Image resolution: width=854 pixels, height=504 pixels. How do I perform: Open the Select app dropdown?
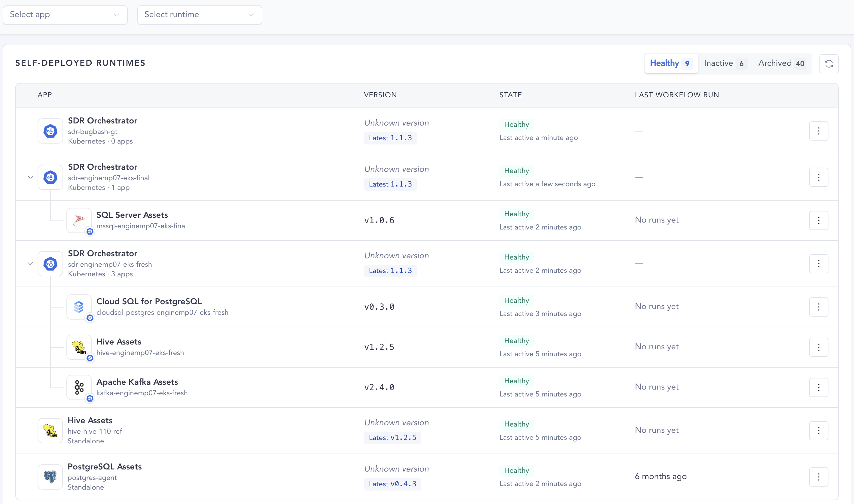click(x=65, y=15)
